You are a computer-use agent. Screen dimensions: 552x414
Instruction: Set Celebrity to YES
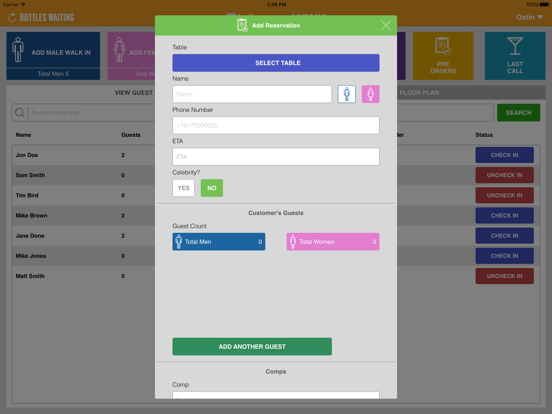[x=183, y=188]
